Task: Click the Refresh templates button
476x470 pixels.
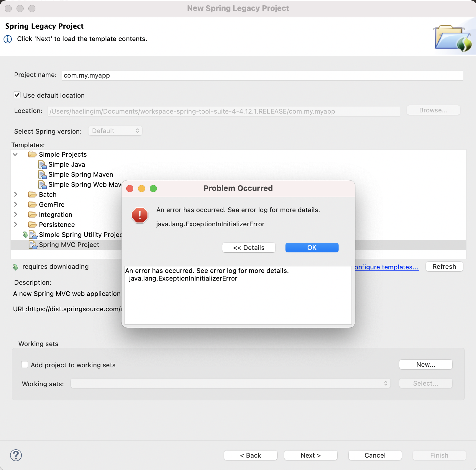Action: (444, 266)
